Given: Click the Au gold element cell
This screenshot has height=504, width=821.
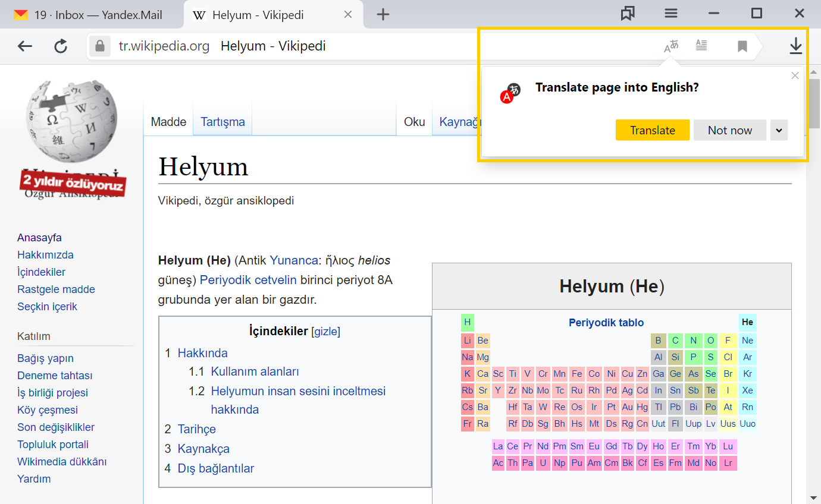Looking at the screenshot, I should pyautogui.click(x=628, y=407).
